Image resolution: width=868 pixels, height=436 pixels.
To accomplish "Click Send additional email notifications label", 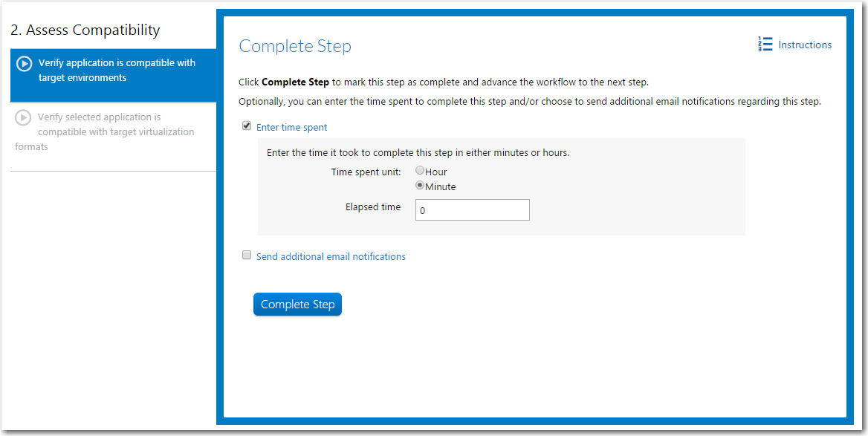I will (331, 257).
